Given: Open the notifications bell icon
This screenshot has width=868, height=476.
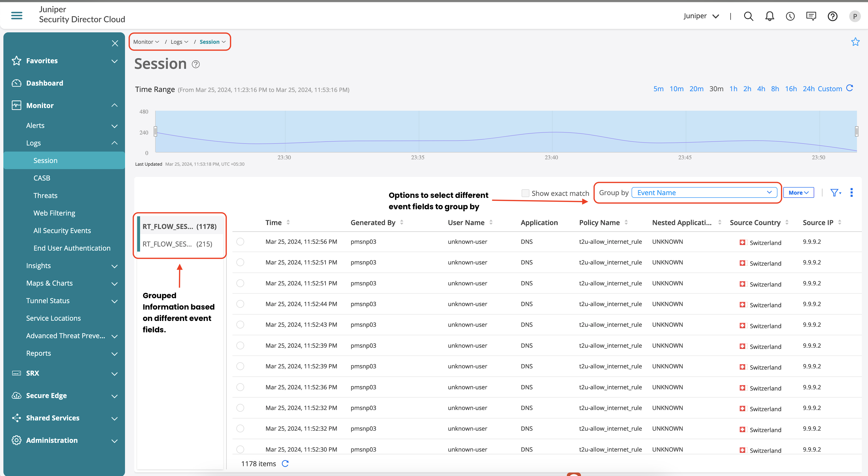Looking at the screenshot, I should click(x=769, y=16).
